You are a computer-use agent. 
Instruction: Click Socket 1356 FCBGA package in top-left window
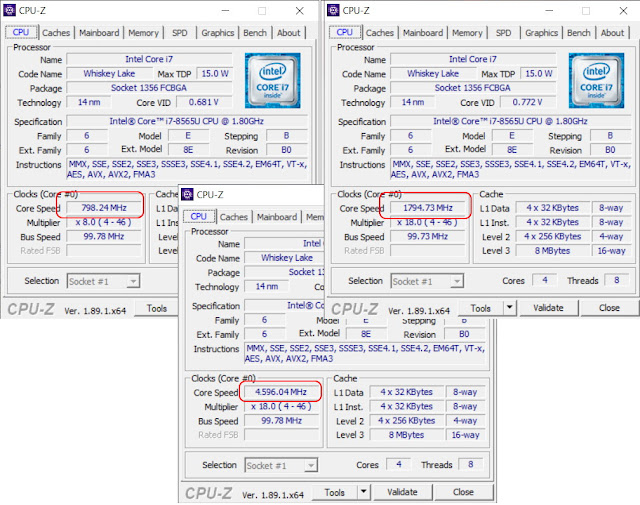[x=149, y=88]
